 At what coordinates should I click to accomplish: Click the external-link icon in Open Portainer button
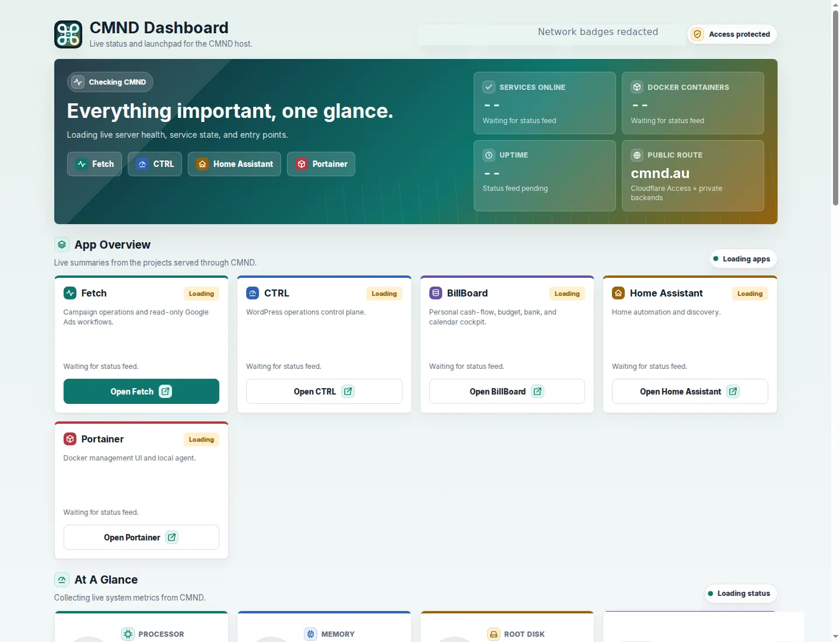(x=172, y=538)
